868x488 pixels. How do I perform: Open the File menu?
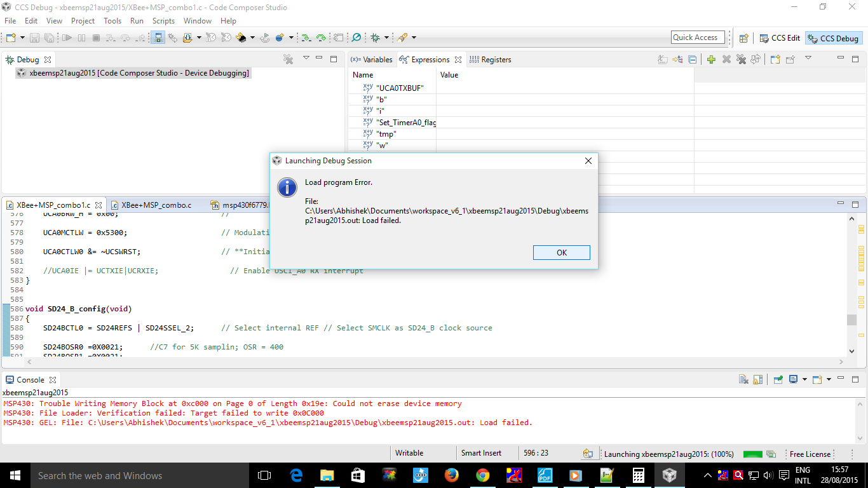tap(10, 21)
